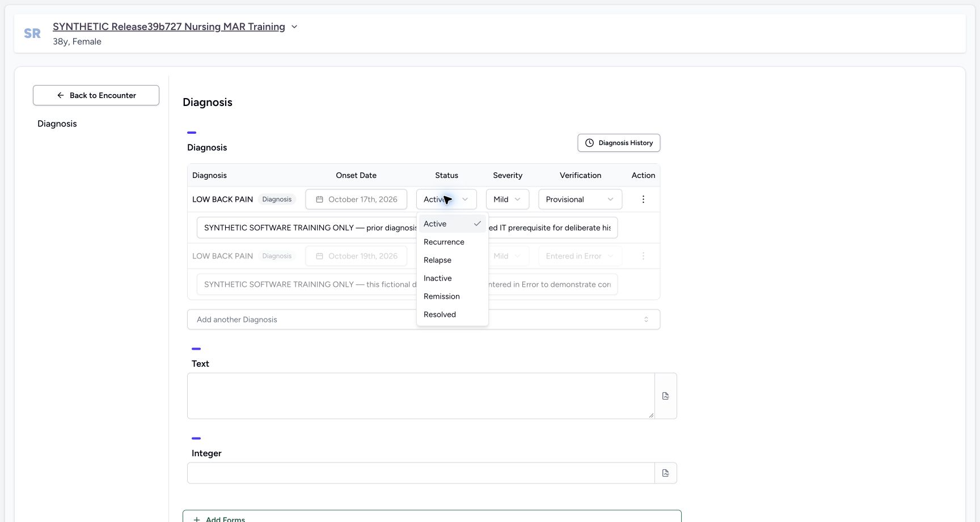980x522 pixels.
Task: Set status to Remission
Action: [452, 296]
